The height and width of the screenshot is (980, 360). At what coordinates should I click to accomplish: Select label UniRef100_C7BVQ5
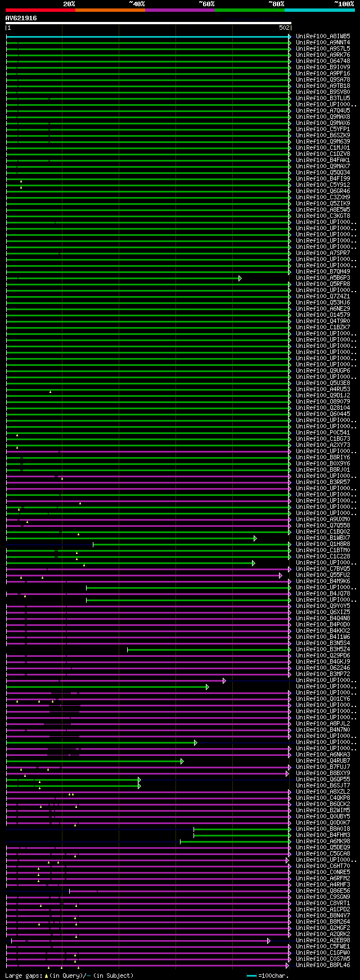323,569
